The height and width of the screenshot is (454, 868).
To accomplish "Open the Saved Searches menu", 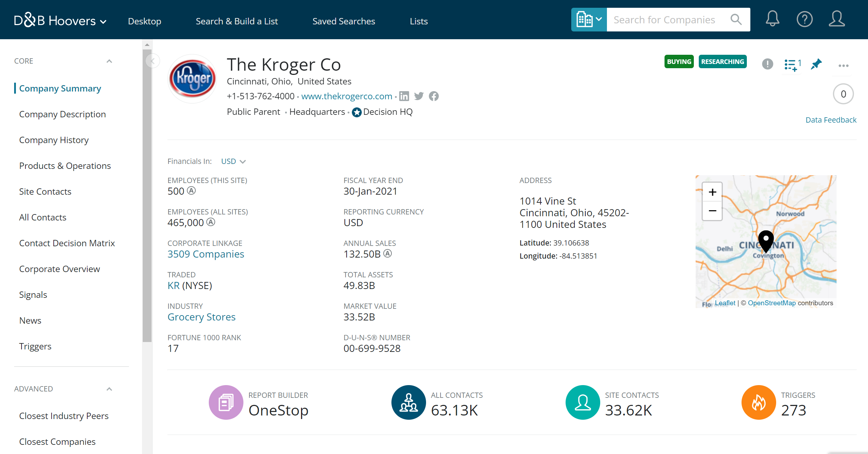I will point(343,21).
